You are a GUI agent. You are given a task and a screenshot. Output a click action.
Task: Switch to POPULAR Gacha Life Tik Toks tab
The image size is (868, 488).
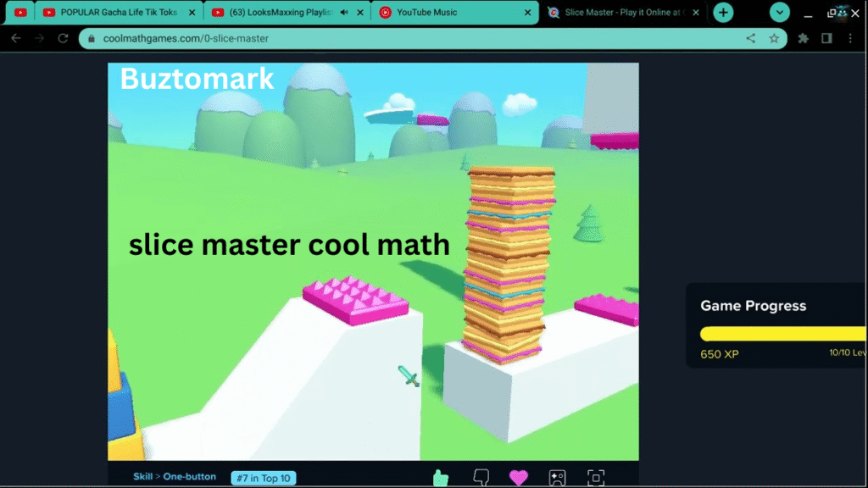click(119, 12)
